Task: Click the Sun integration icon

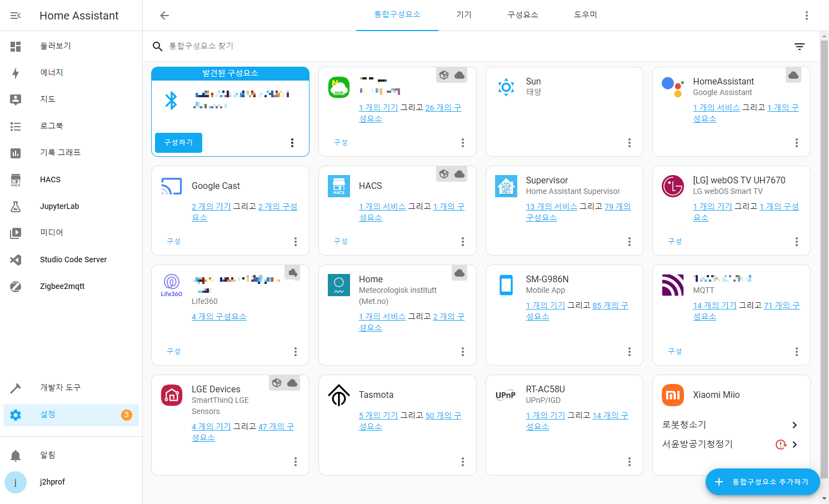Action: point(506,87)
